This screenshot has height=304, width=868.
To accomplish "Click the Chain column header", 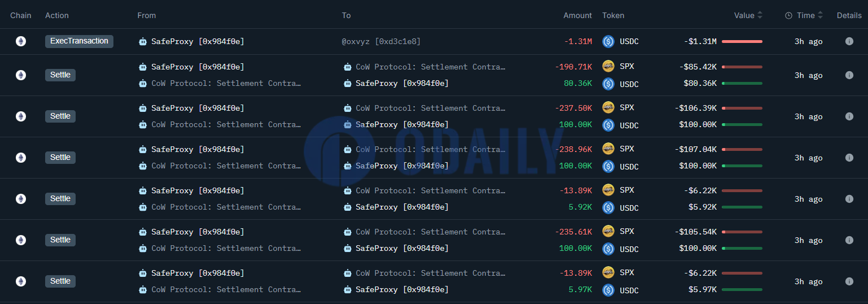I will click(21, 15).
